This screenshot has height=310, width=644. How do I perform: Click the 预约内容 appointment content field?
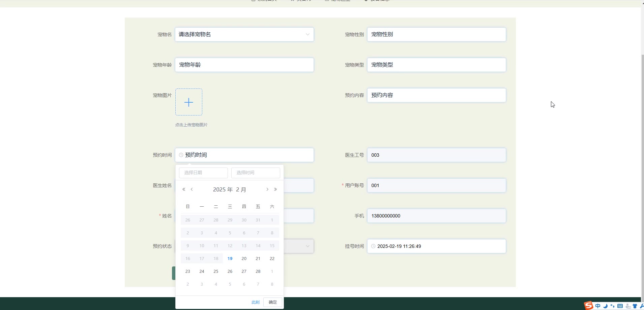click(436, 95)
